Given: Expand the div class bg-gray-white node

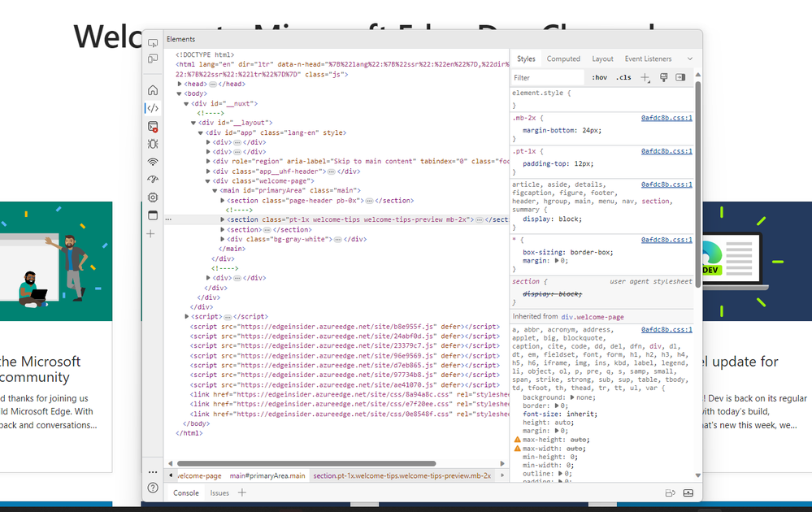Looking at the screenshot, I should point(223,239).
